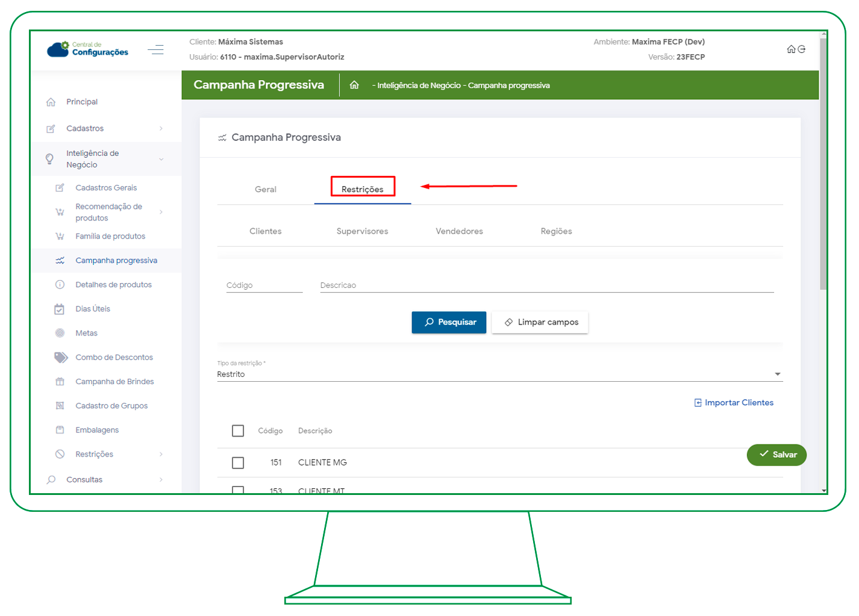Viewport: 859px width, 616px height.
Task: Check the CLIENTE MT row checkbox
Action: click(x=238, y=490)
